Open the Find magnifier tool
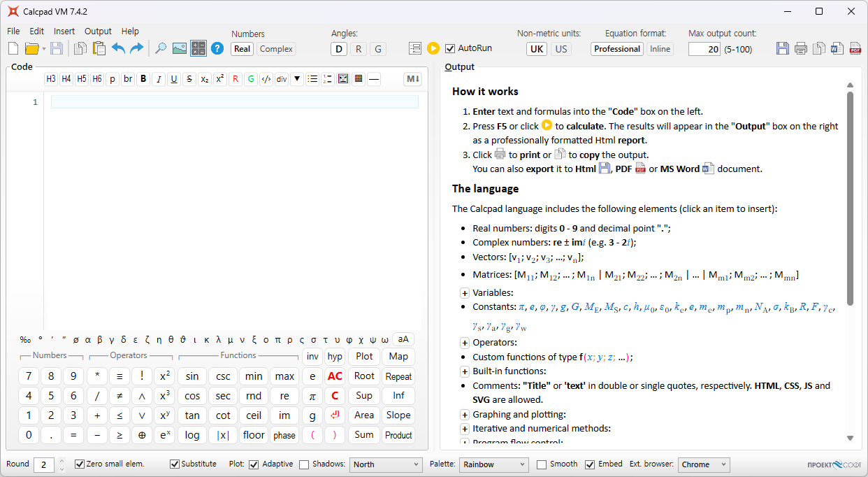The height and width of the screenshot is (477, 868). tap(161, 48)
